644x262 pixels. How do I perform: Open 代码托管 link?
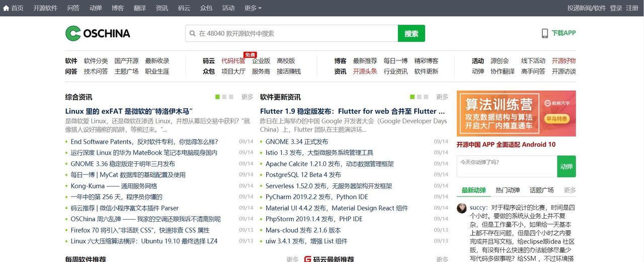click(233, 61)
